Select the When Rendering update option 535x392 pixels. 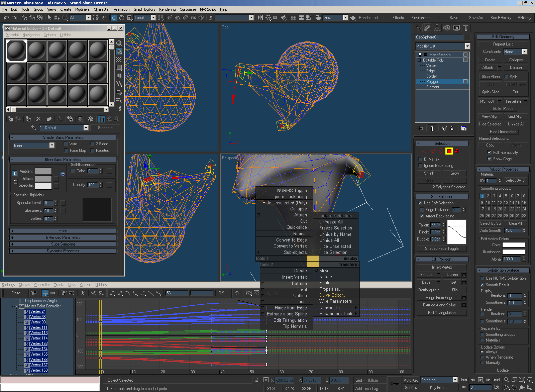tap(482, 357)
